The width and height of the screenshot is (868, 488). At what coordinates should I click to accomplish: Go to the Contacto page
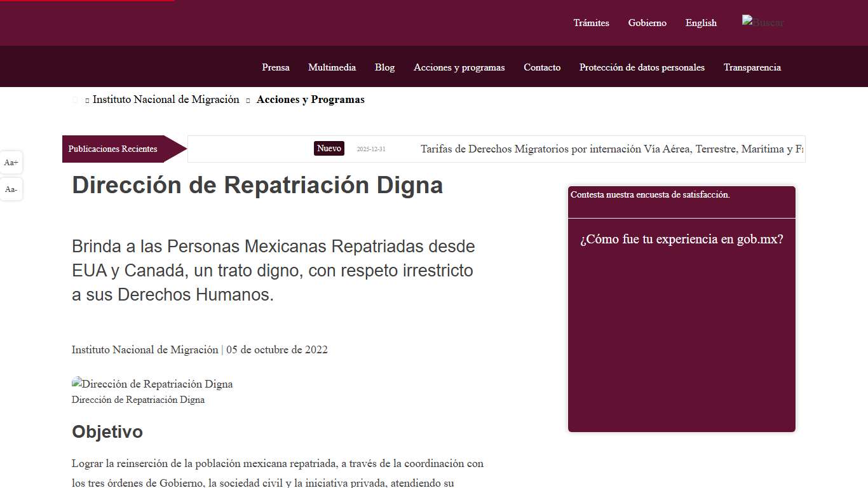click(542, 67)
